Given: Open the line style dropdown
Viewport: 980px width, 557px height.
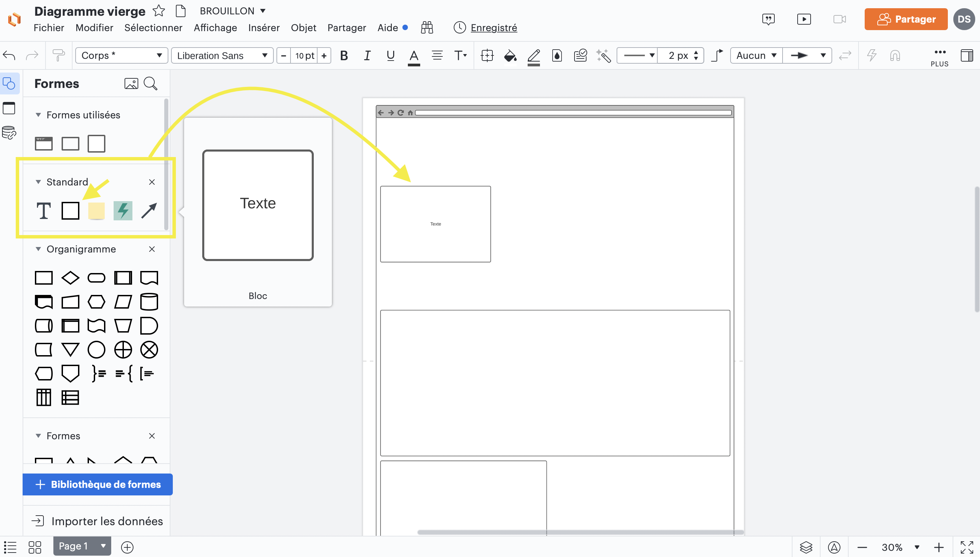Looking at the screenshot, I should pos(637,55).
